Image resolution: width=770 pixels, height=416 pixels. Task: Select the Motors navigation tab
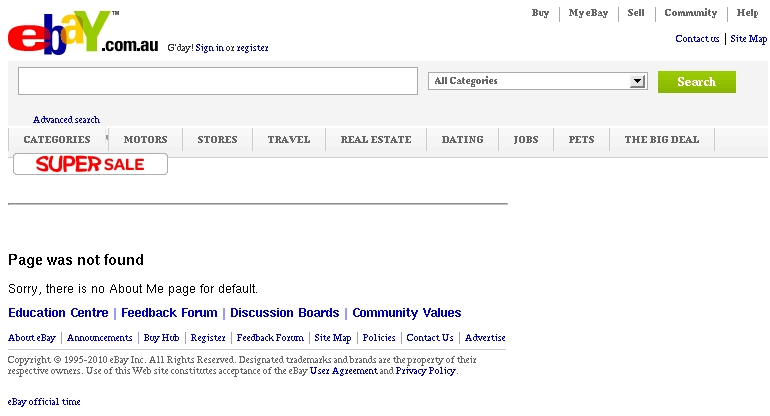(145, 139)
